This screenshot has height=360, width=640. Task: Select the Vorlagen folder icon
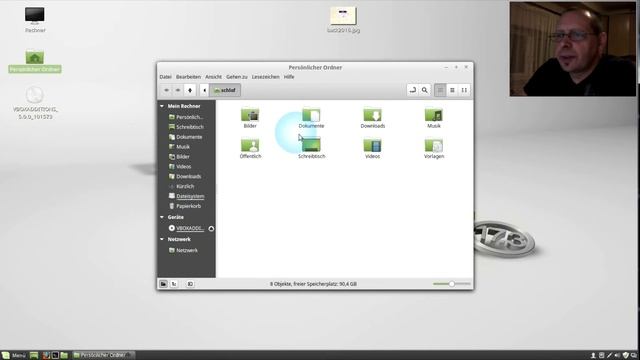(x=434, y=149)
